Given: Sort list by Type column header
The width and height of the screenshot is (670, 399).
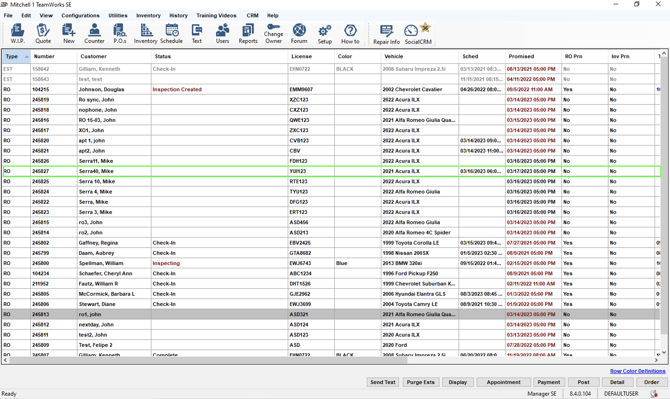Looking at the screenshot, I should (16, 56).
